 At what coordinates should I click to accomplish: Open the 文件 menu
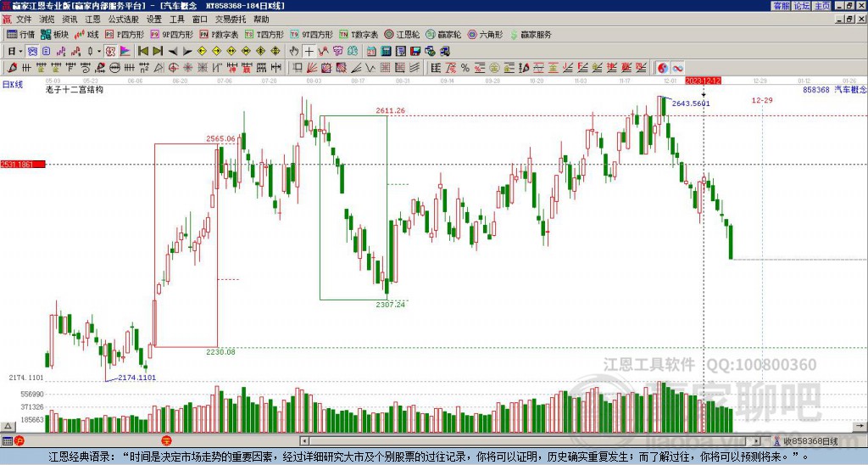pos(24,20)
